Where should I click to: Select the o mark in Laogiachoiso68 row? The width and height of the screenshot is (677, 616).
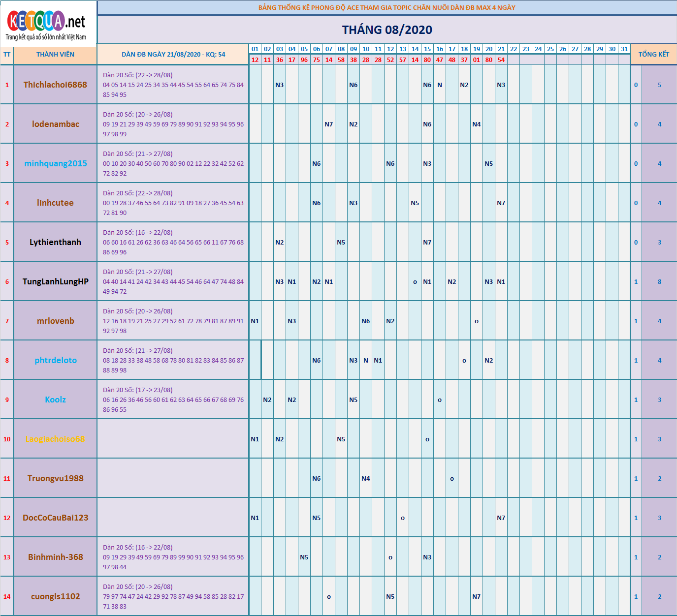(x=427, y=439)
